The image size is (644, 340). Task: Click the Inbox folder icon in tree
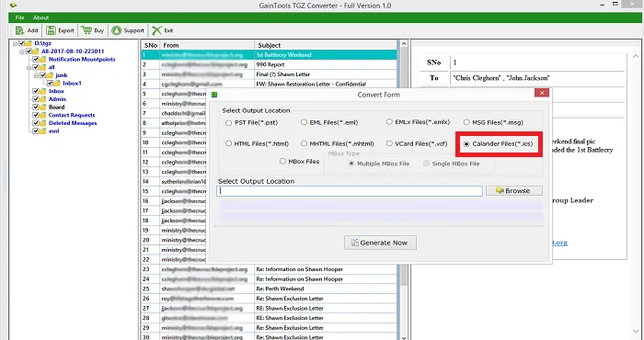coord(42,91)
